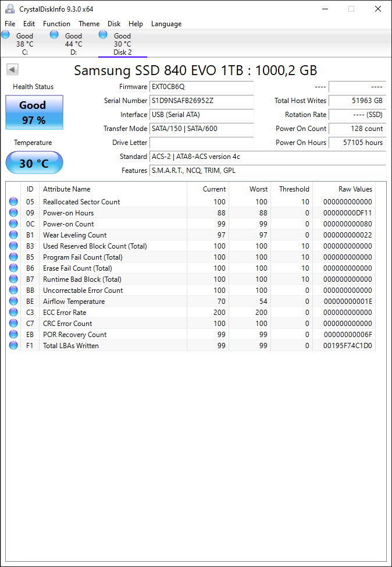Click status orb for POR Recovery Count
Viewport: 392px width, 567px height.
pyautogui.click(x=13, y=335)
